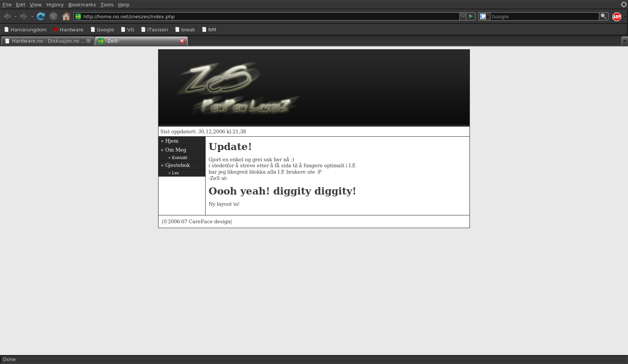Open the back history dropdown arrow
Image resolution: width=628 pixels, height=364 pixels.
[15, 16]
